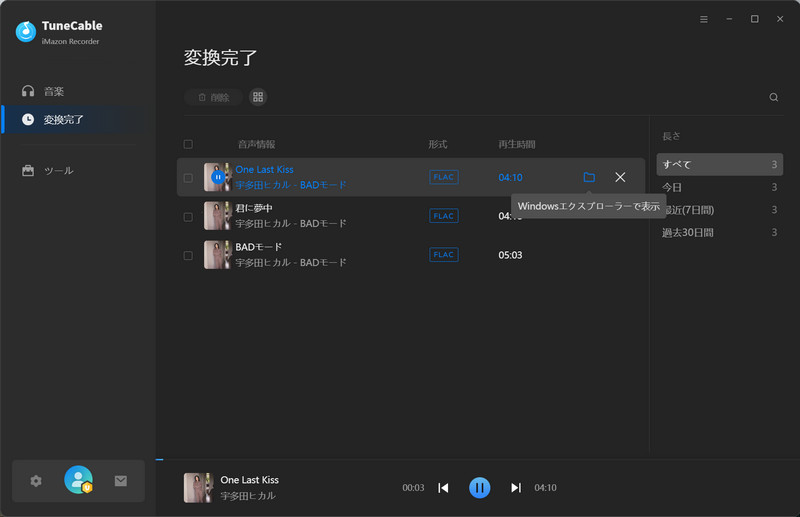Click the BADモード song title
Screen dimensions: 800x517
click(259, 247)
